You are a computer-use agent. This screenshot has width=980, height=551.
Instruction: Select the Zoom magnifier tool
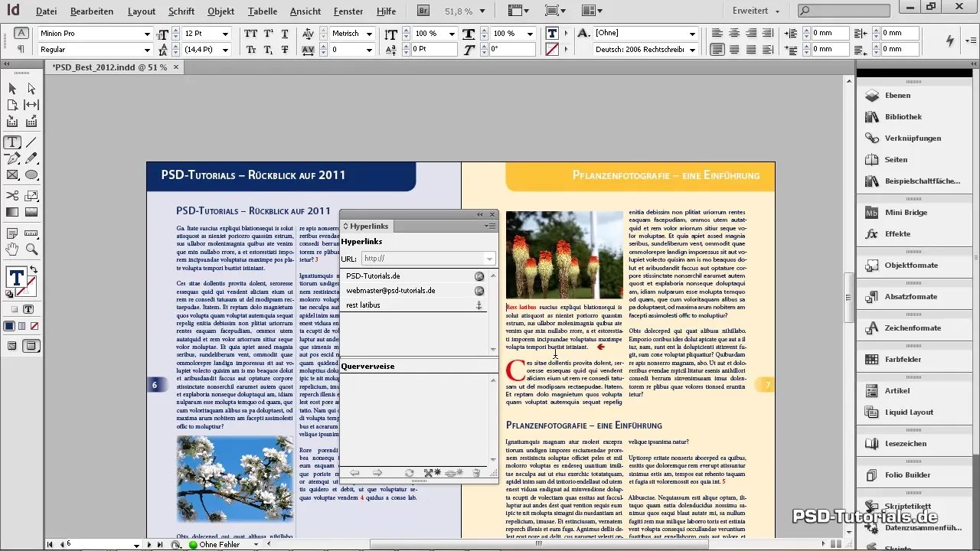coord(31,249)
